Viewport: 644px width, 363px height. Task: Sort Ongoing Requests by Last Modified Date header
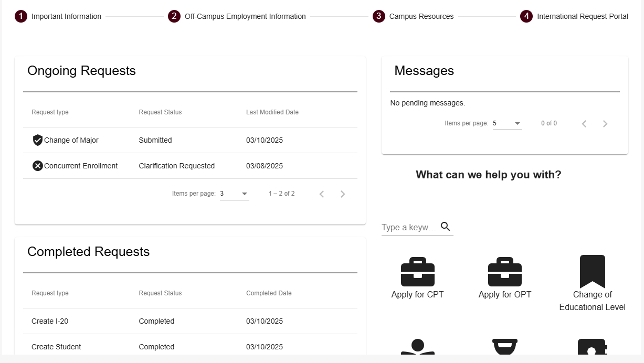point(272,112)
